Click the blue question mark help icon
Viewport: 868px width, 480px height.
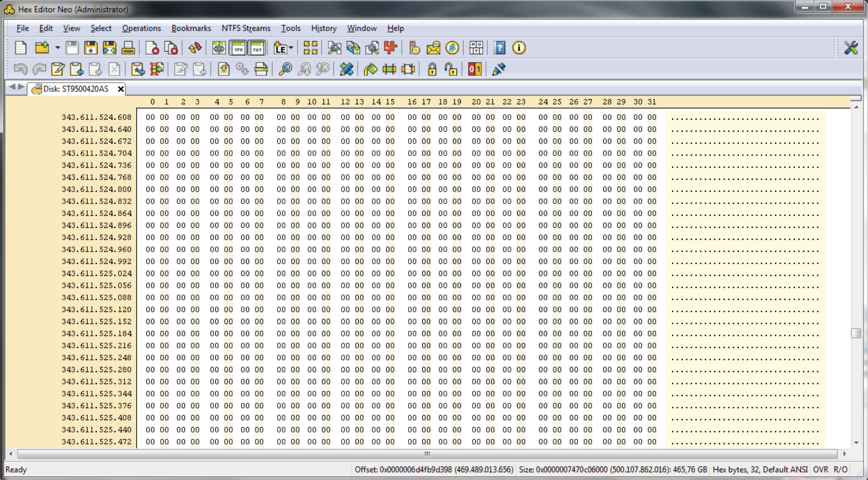pyautogui.click(x=499, y=48)
